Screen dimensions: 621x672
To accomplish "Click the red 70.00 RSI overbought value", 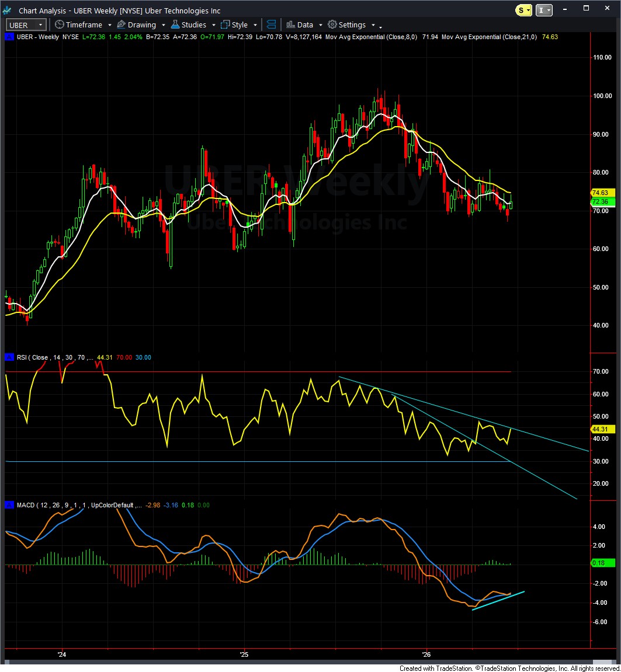I will [124, 357].
